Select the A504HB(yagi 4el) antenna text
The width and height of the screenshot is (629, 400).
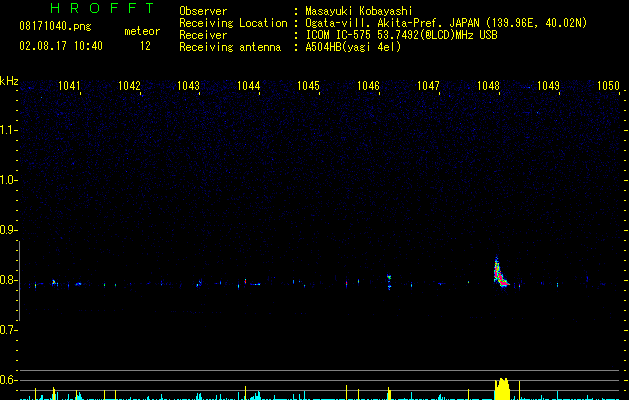pyautogui.click(x=353, y=47)
